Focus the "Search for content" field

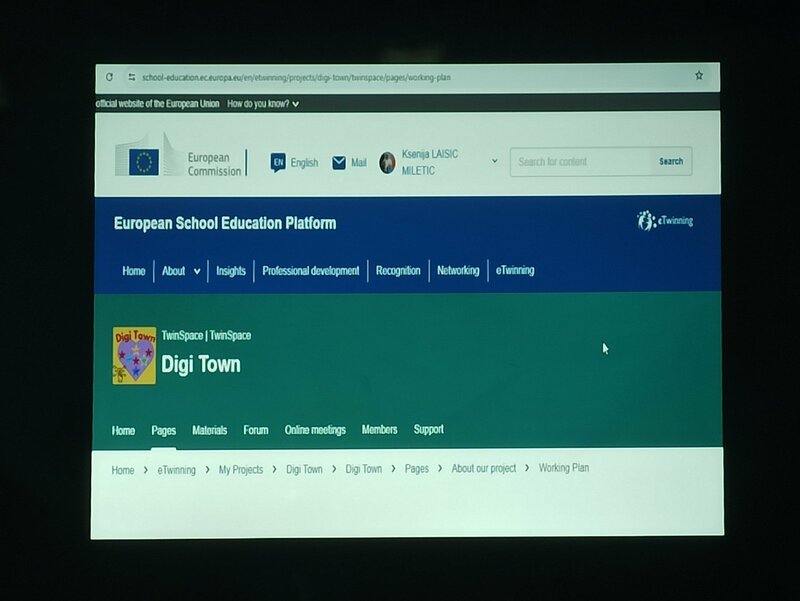581,162
